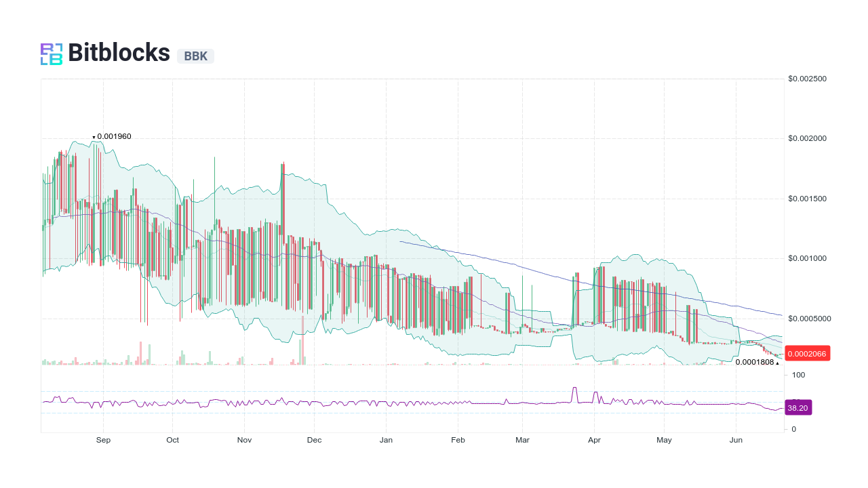Click the $0.002500 axis label
Viewport: 868px width, 488px height.
click(807, 79)
